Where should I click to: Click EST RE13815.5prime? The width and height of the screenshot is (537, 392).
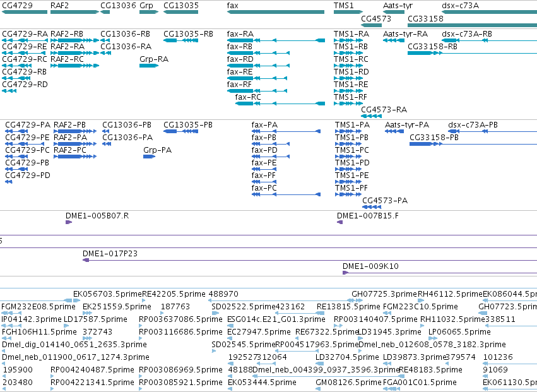click(348, 307)
